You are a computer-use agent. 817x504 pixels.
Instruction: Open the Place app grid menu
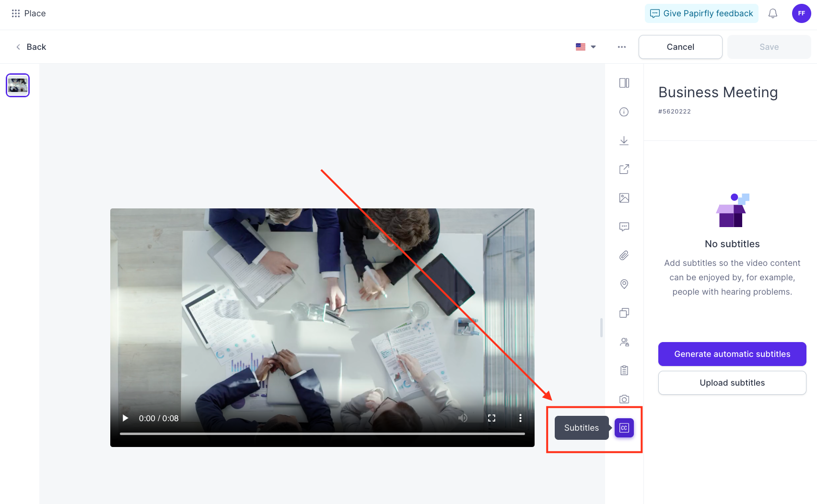tap(16, 13)
